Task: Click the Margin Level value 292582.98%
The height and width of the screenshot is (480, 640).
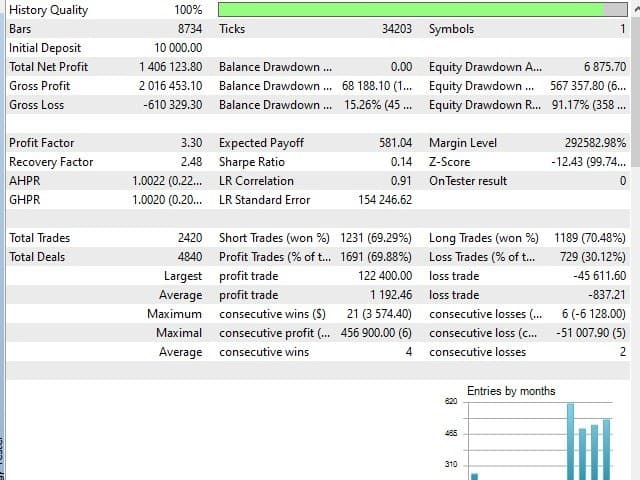Action: (588, 143)
